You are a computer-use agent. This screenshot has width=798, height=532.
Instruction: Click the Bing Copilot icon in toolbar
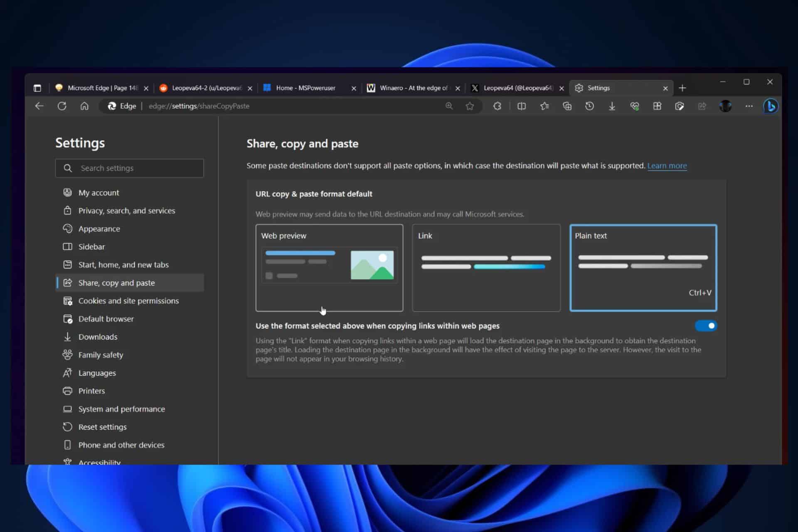click(x=770, y=106)
